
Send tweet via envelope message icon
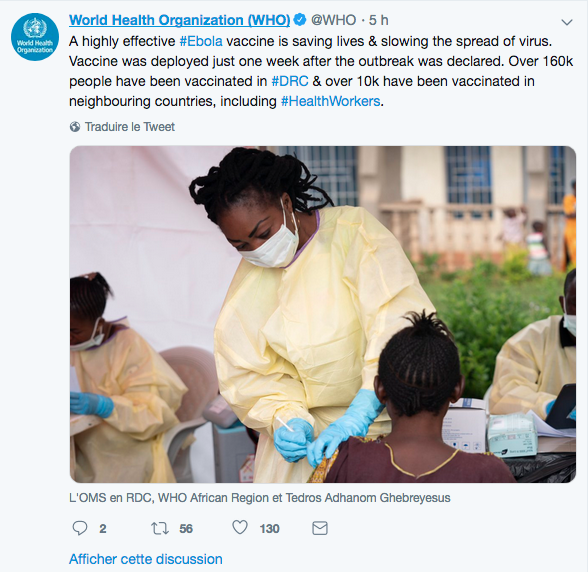320,528
